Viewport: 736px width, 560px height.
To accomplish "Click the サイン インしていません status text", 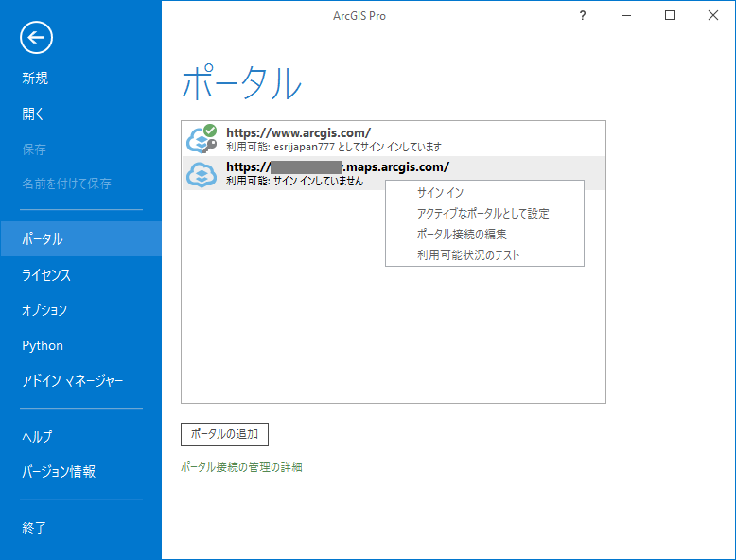I will click(x=295, y=182).
